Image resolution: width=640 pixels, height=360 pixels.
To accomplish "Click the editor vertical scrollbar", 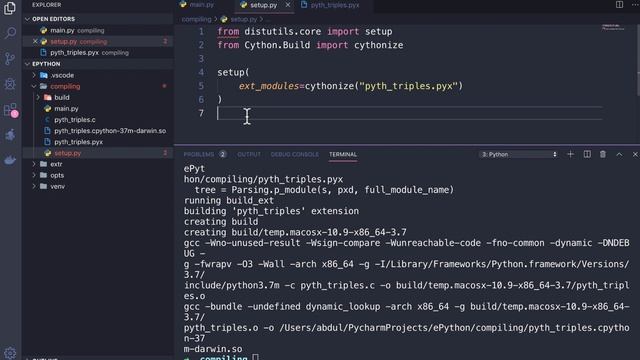I will [638, 60].
